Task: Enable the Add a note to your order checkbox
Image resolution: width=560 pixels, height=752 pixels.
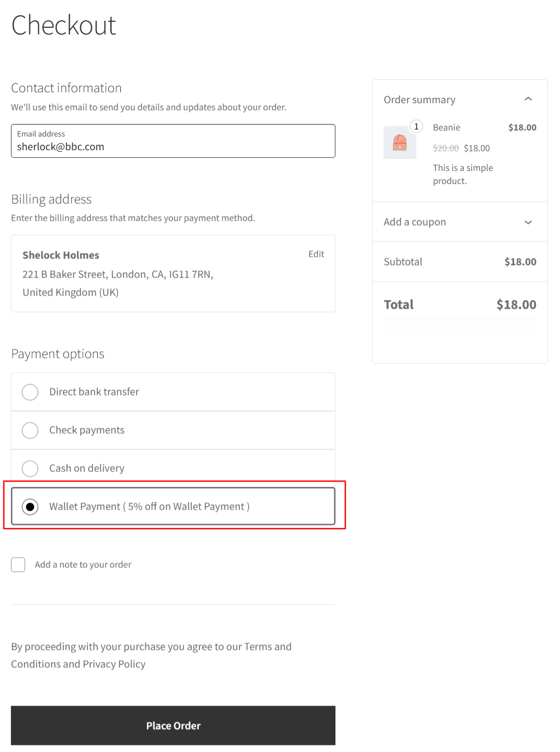Action: tap(18, 564)
